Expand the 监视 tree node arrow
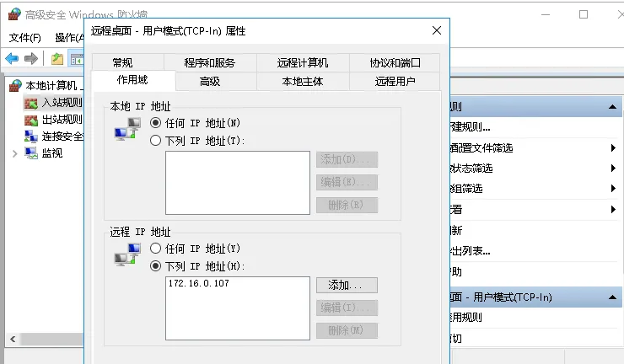 pyautogui.click(x=14, y=153)
